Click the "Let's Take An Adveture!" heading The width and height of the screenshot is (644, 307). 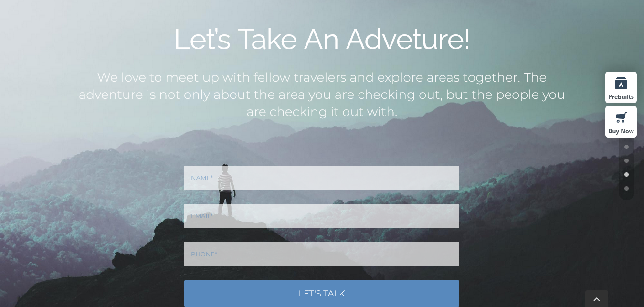322,39
